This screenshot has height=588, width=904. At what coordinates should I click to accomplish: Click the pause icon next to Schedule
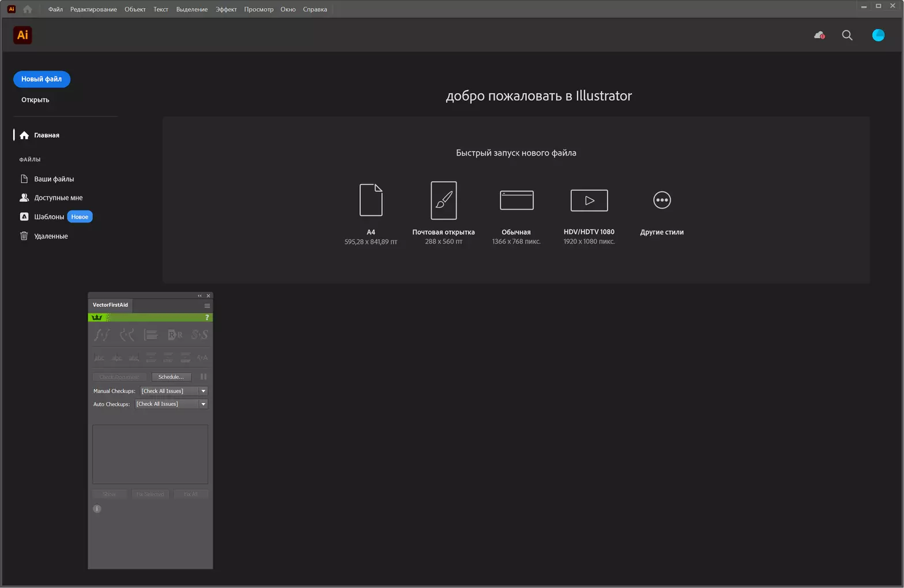coord(203,377)
